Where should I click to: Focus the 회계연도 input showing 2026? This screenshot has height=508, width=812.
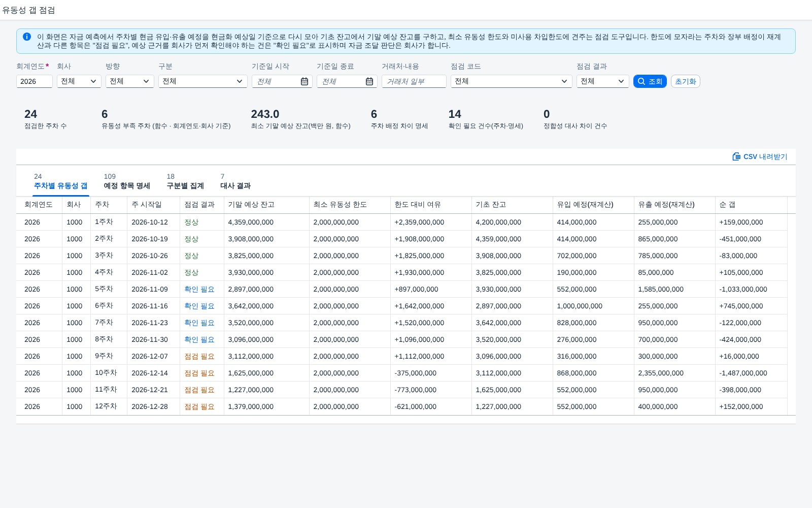[x=35, y=81]
